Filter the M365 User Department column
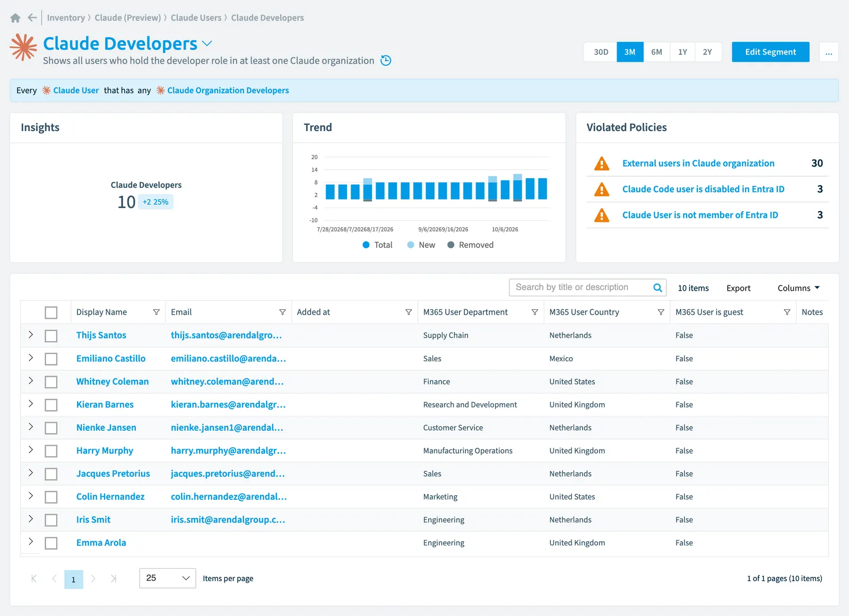The height and width of the screenshot is (616, 849). tap(535, 312)
